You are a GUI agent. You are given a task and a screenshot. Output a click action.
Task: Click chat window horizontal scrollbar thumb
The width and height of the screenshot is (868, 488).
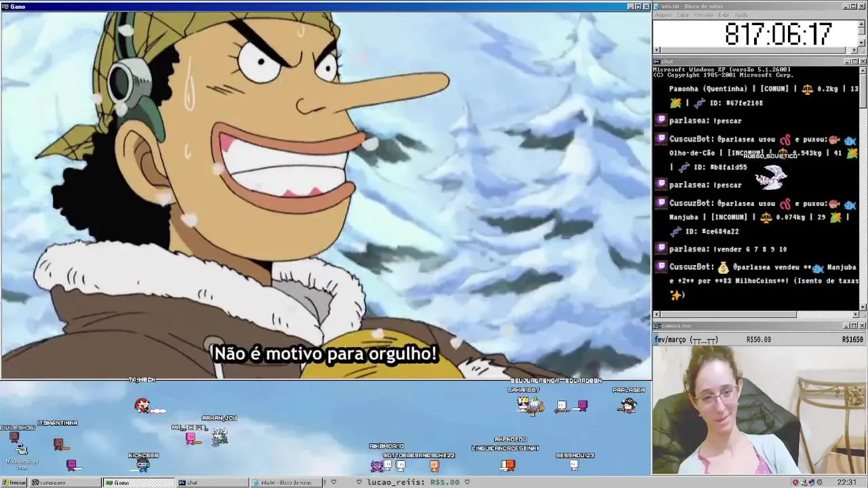point(728,314)
